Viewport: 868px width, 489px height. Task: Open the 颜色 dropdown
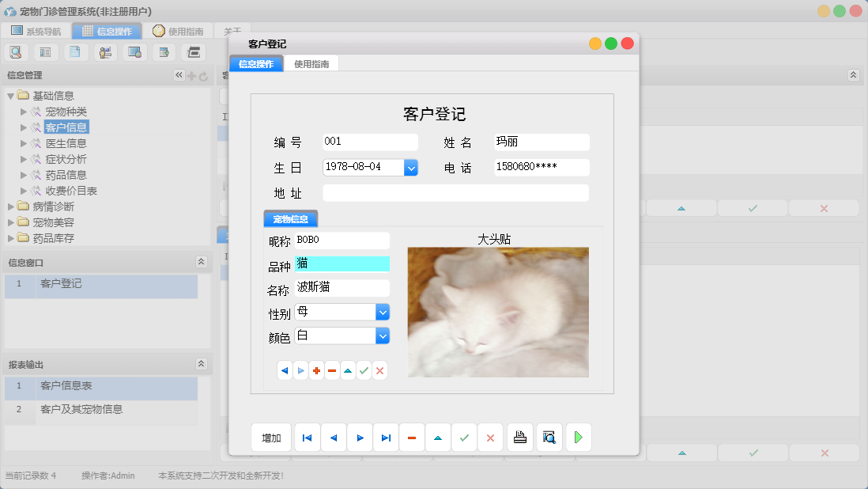click(x=383, y=335)
